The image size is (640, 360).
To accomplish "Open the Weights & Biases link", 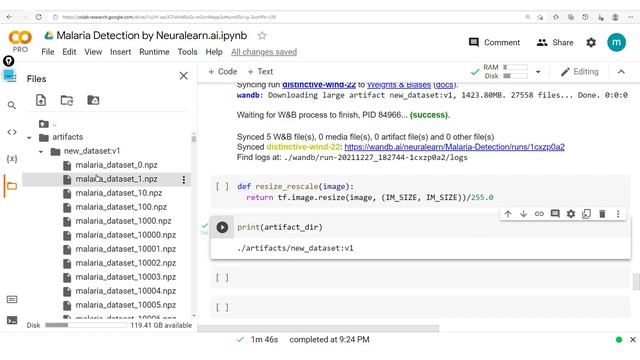I will coord(399,85).
